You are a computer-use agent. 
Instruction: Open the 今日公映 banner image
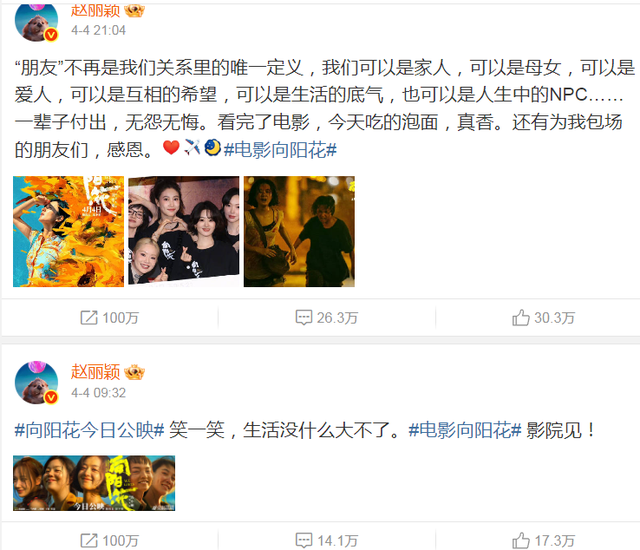click(x=94, y=483)
